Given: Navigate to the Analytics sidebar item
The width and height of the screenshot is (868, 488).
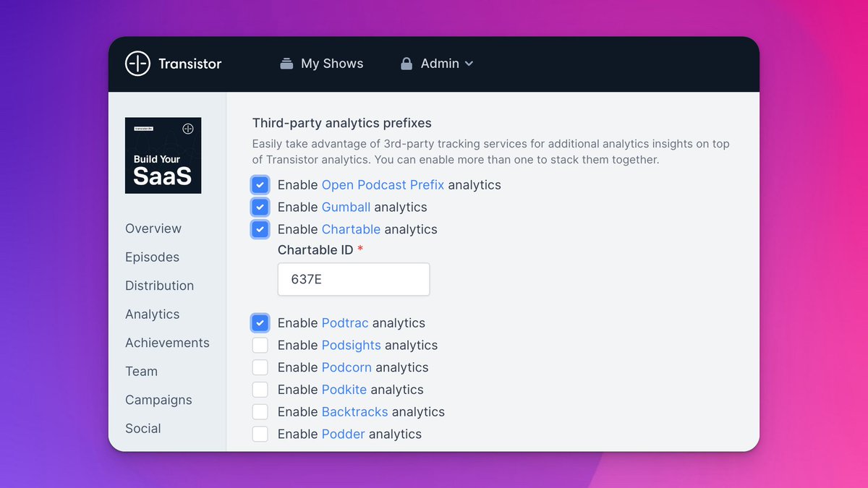Looking at the screenshot, I should coord(152,314).
